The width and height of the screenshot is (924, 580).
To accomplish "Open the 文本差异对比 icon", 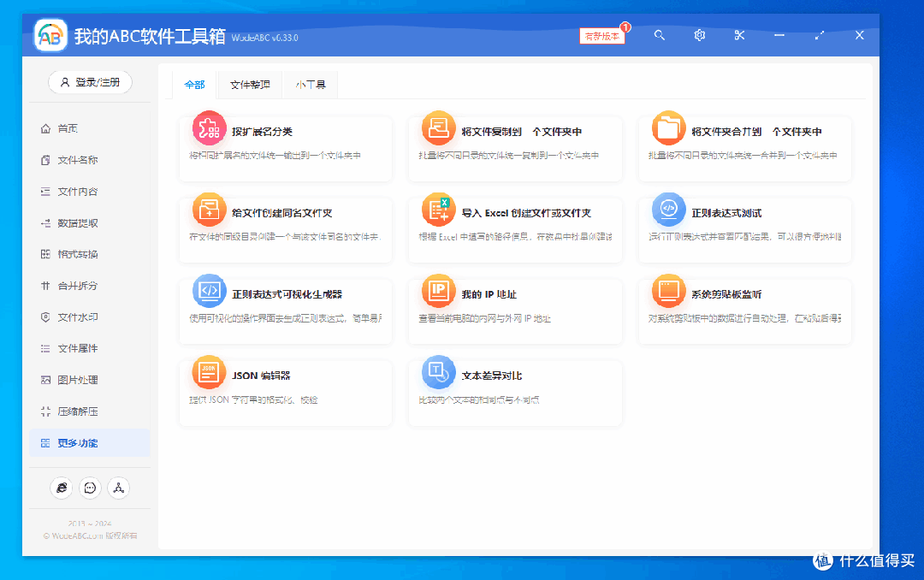I will pyautogui.click(x=439, y=372).
